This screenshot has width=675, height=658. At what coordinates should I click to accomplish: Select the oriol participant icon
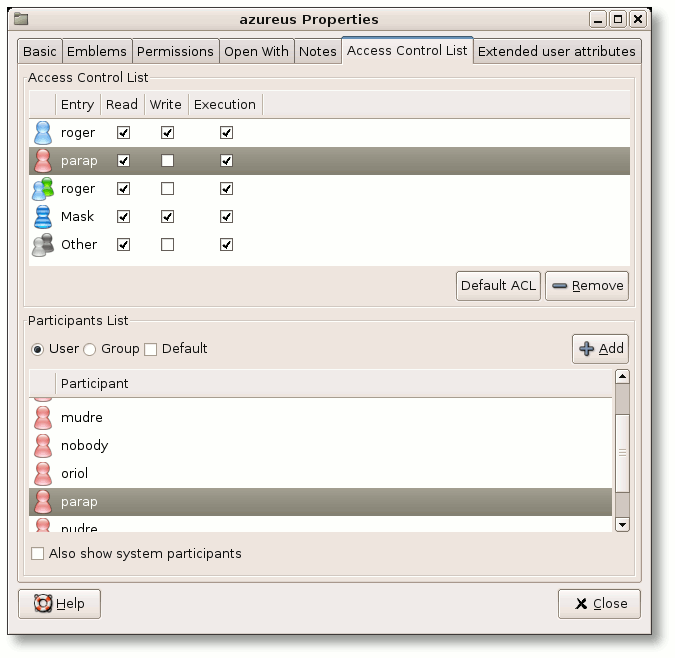coord(43,474)
